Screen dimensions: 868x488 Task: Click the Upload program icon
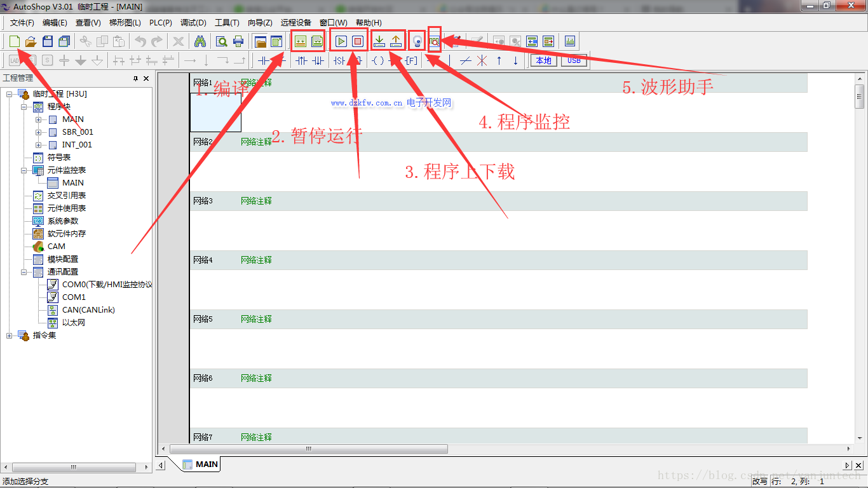coord(396,41)
